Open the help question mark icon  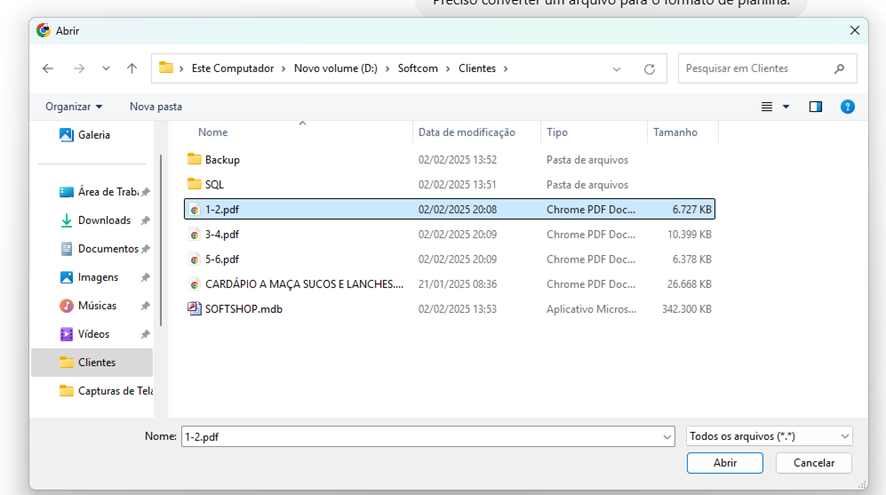click(847, 107)
